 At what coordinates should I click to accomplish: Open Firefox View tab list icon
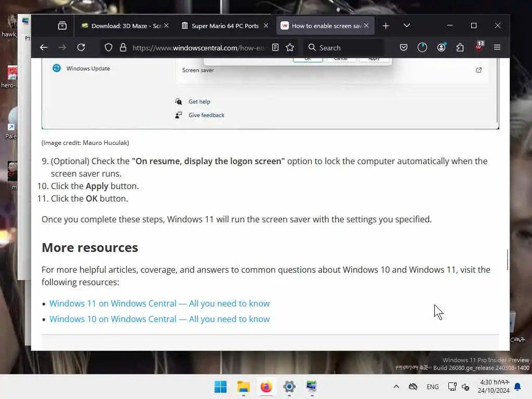point(62,26)
